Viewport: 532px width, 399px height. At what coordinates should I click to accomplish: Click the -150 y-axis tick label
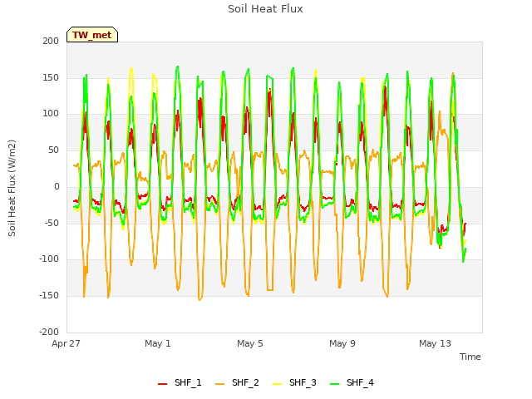(x=49, y=295)
